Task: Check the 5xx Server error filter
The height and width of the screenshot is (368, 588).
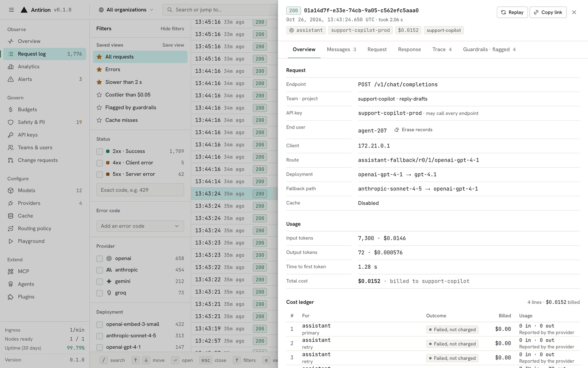Action: (x=100, y=174)
